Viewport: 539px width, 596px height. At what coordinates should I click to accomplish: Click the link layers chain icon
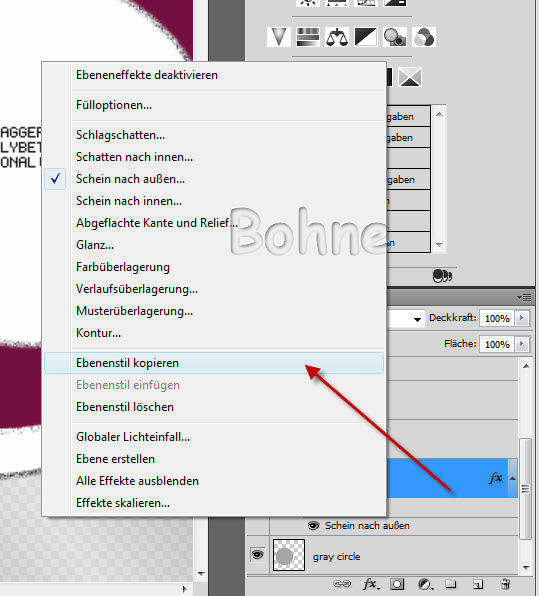click(342, 583)
